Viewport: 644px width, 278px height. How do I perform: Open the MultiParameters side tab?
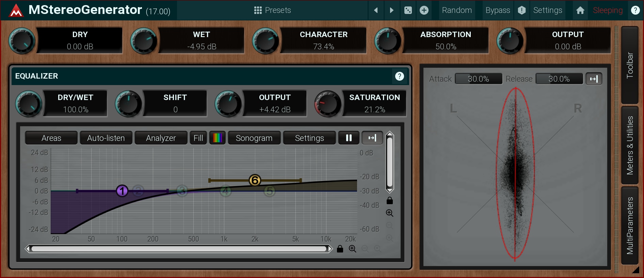(630, 225)
